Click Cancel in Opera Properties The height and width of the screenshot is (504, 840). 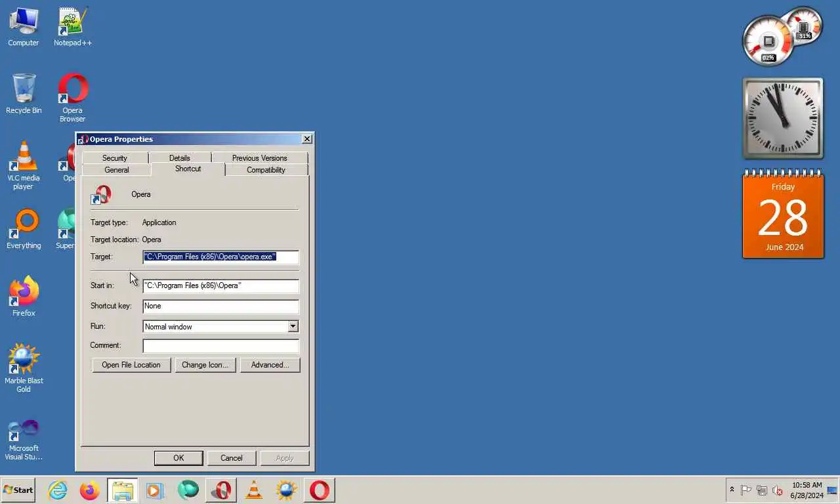pos(232,458)
